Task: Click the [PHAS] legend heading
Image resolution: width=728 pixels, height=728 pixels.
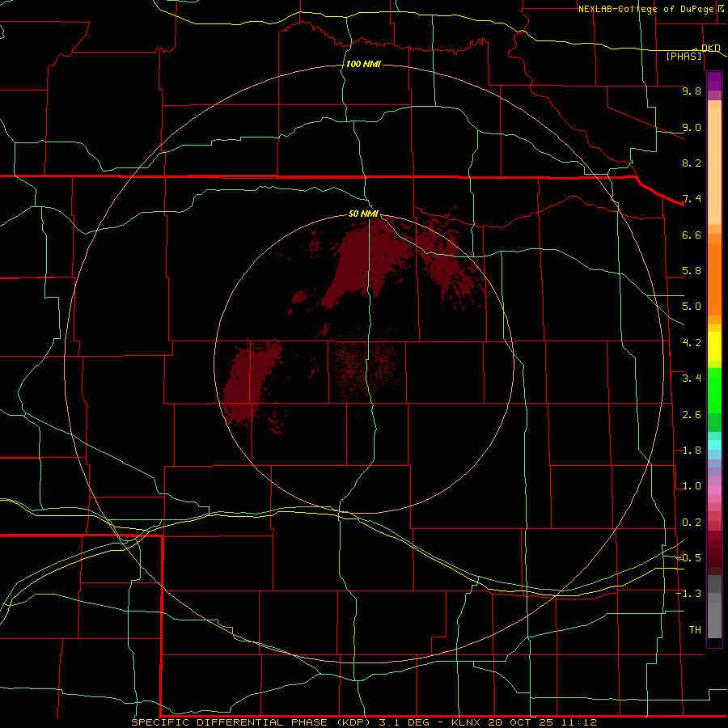Action: pyautogui.click(x=684, y=56)
